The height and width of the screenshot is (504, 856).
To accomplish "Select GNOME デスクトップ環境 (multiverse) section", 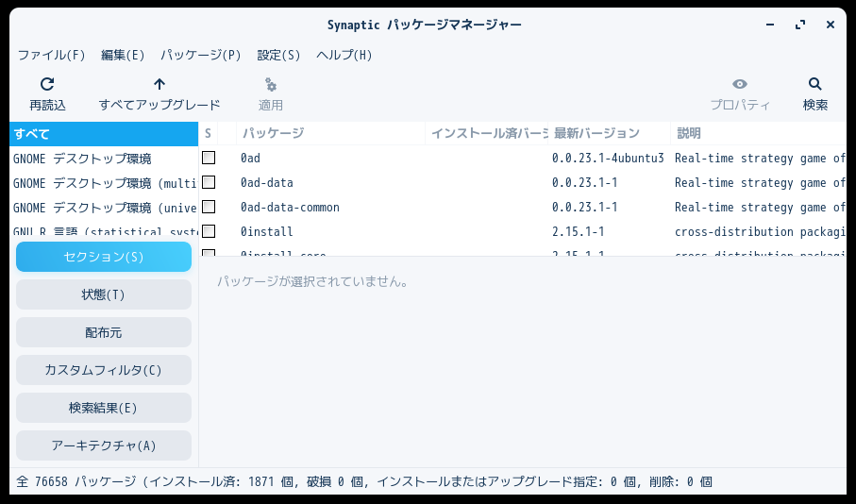I will coord(104,183).
